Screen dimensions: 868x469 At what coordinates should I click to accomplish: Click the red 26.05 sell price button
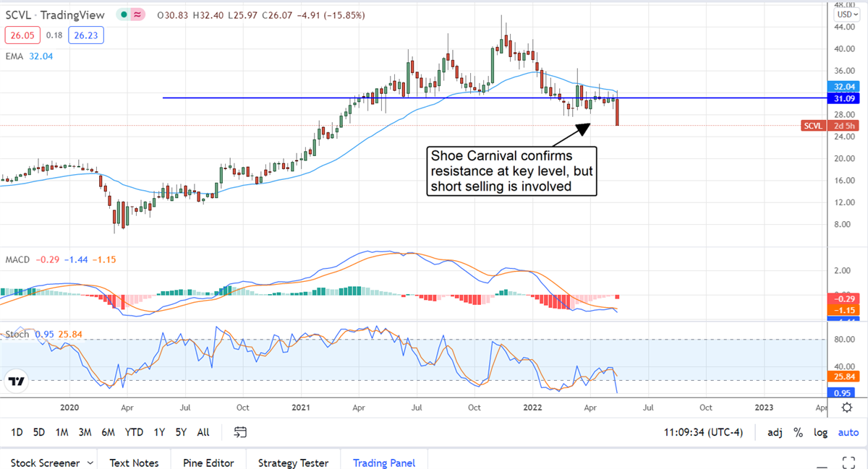20,35
